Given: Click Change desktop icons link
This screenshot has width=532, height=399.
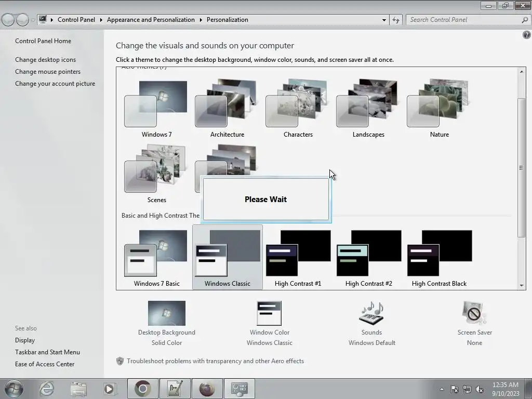Looking at the screenshot, I should pos(46,59).
